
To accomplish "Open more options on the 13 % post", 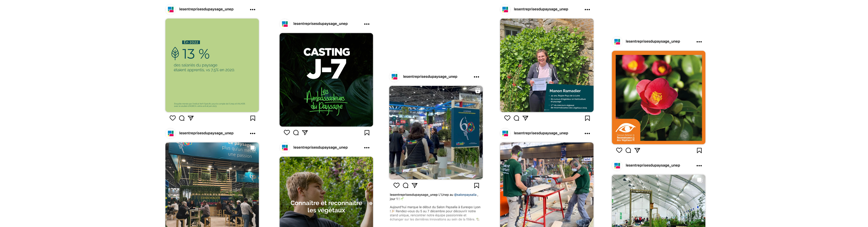I will pyautogui.click(x=253, y=9).
